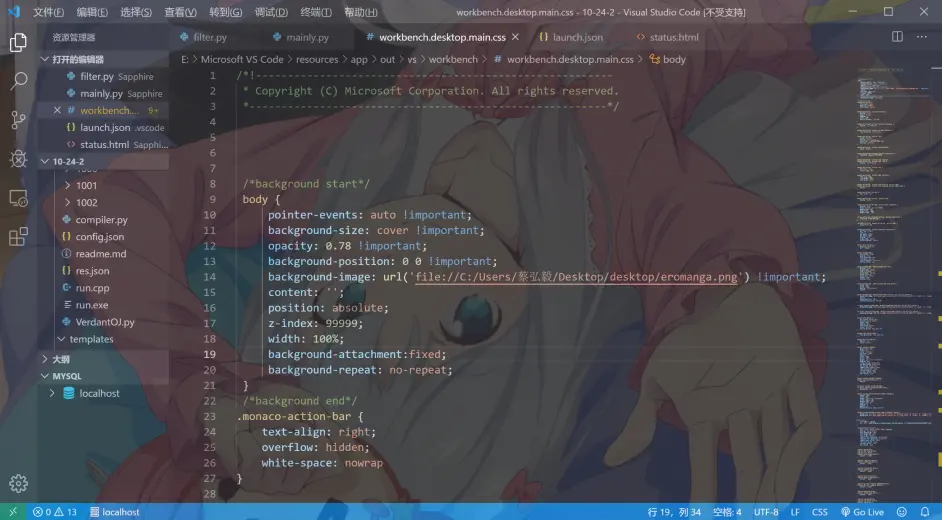Open the Source Control view
Viewport: 942px width, 520px height.
18,119
